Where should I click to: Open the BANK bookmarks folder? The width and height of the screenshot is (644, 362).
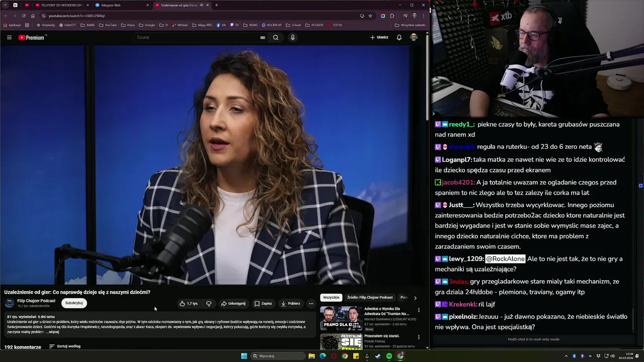pos(88,25)
